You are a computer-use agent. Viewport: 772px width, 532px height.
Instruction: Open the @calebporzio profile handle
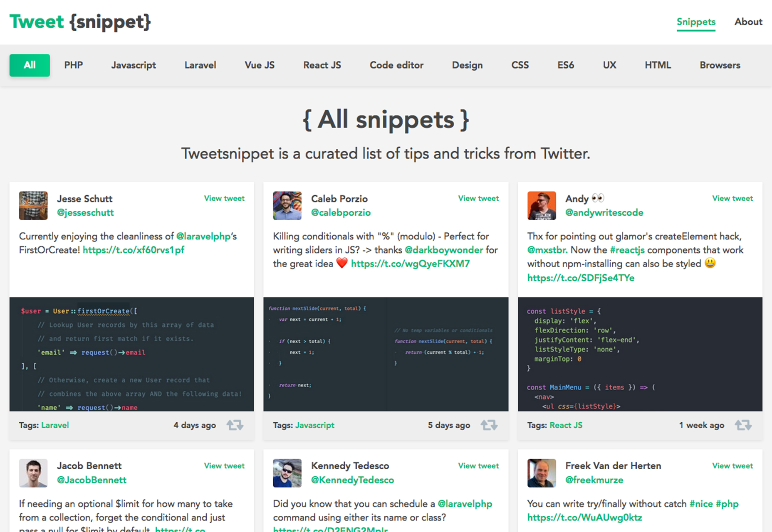pyautogui.click(x=341, y=212)
